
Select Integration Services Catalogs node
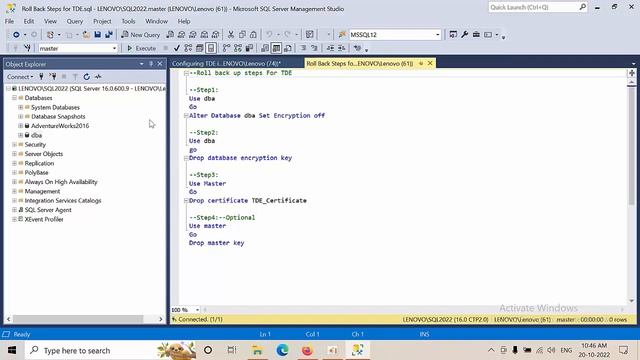click(x=63, y=200)
